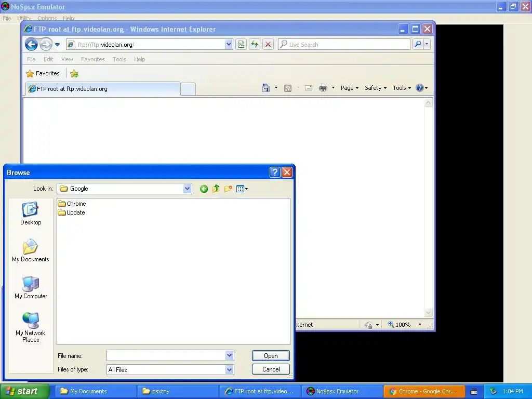The height and width of the screenshot is (399, 532).
Task: Click the Live Search box
Action: pyautogui.click(x=344, y=45)
